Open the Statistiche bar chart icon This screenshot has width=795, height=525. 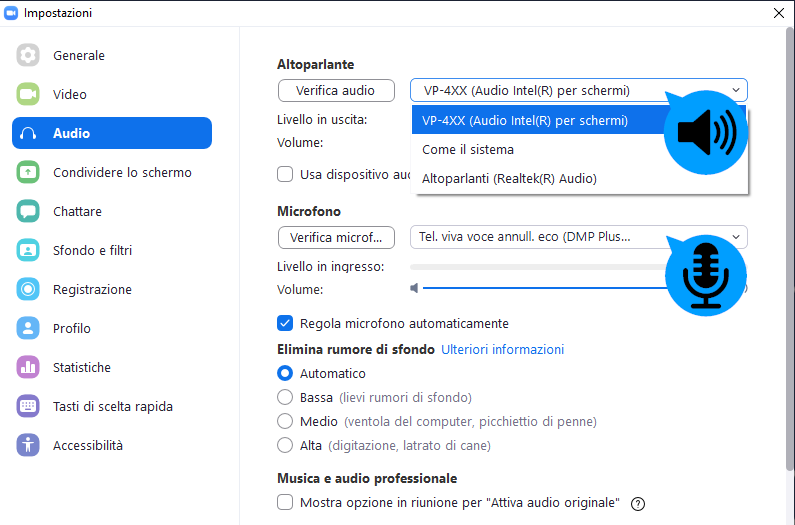[x=28, y=367]
